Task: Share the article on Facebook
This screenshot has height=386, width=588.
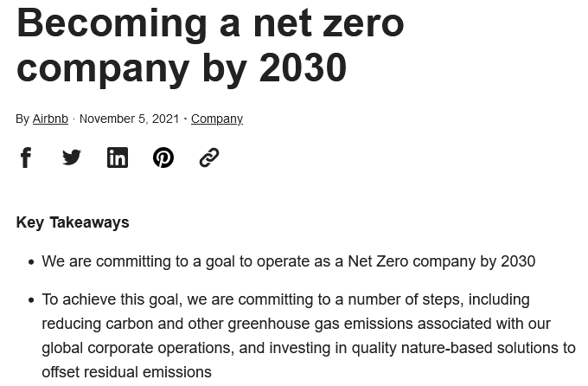Action: click(x=26, y=158)
